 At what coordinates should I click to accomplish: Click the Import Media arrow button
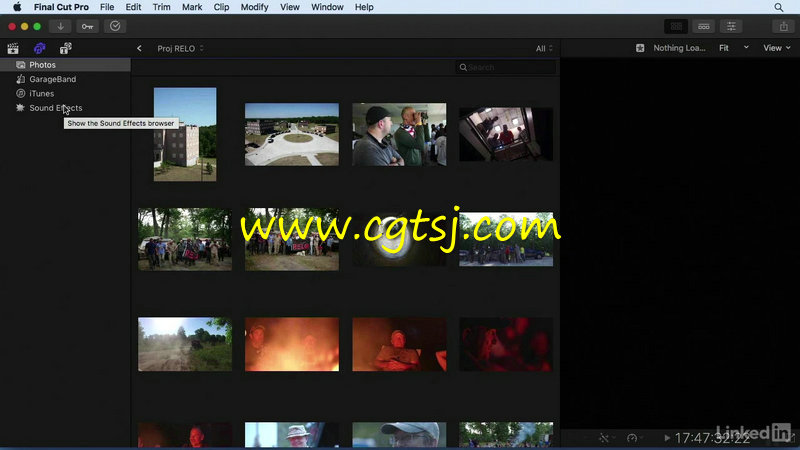(x=60, y=26)
